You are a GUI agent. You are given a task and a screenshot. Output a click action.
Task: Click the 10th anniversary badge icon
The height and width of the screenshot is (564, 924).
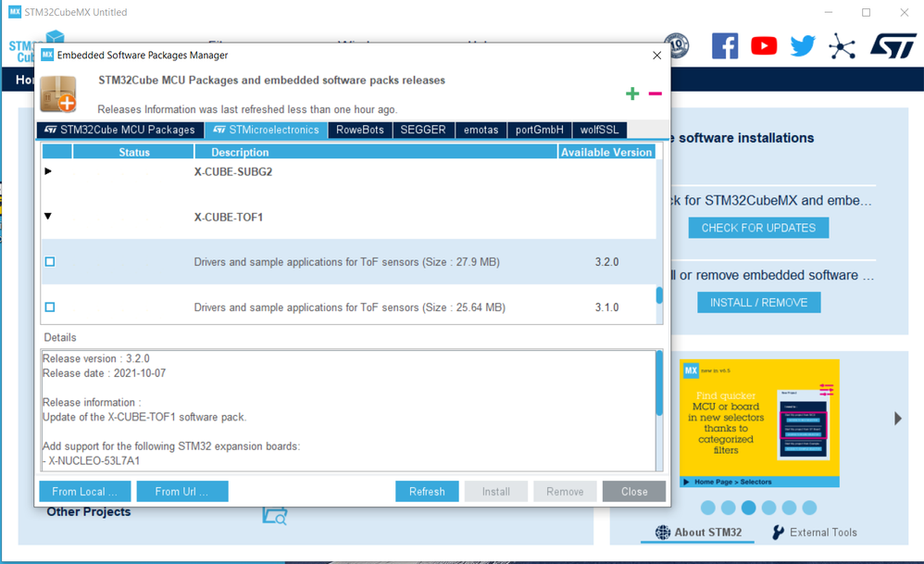(677, 45)
